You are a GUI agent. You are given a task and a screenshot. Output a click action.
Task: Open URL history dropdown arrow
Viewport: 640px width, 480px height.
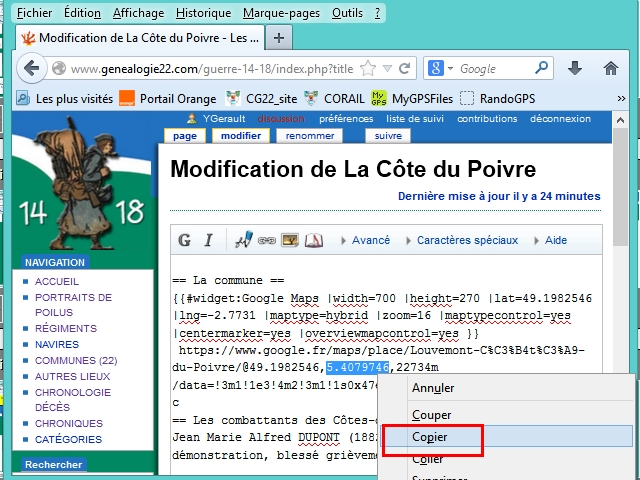[x=387, y=69]
